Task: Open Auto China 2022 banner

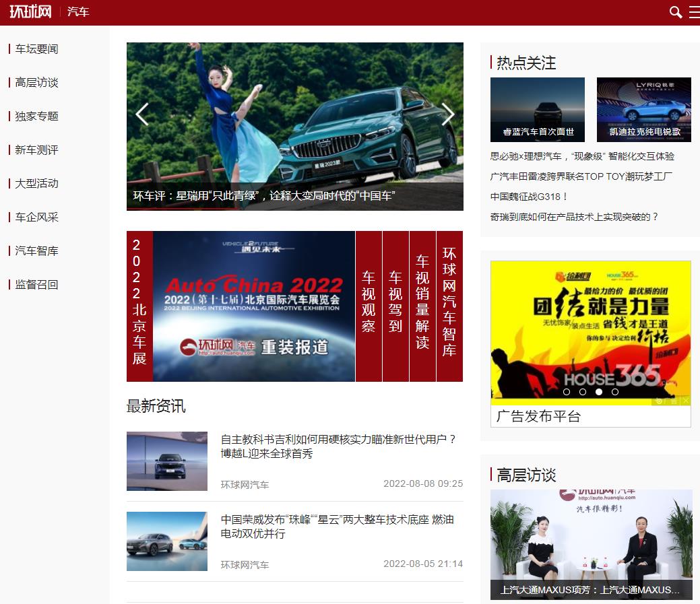Action: (254, 306)
